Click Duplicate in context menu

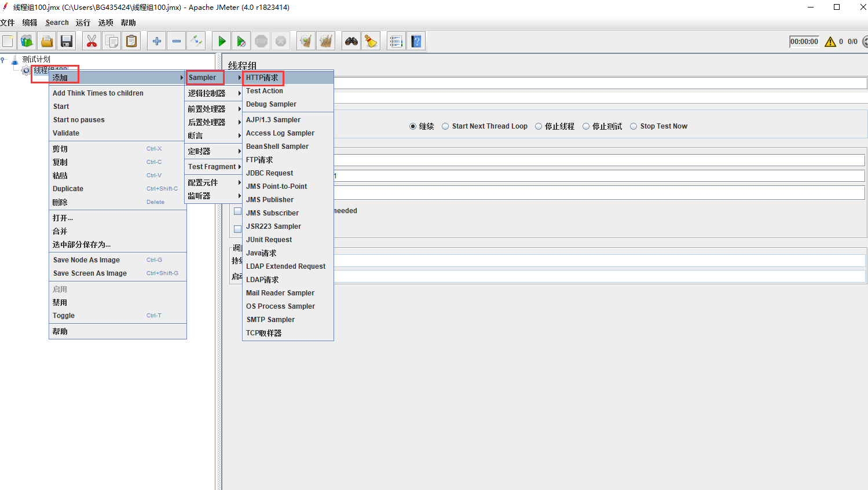[118, 189]
